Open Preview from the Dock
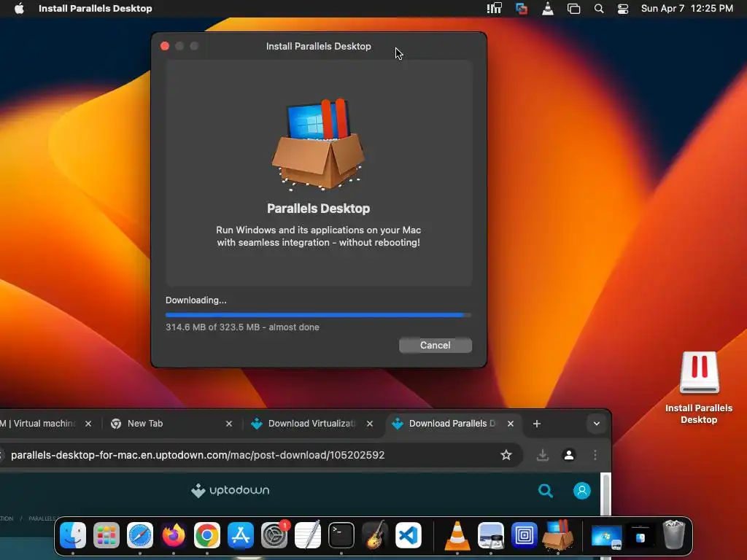Viewport: 747px width, 560px height. coord(491,535)
